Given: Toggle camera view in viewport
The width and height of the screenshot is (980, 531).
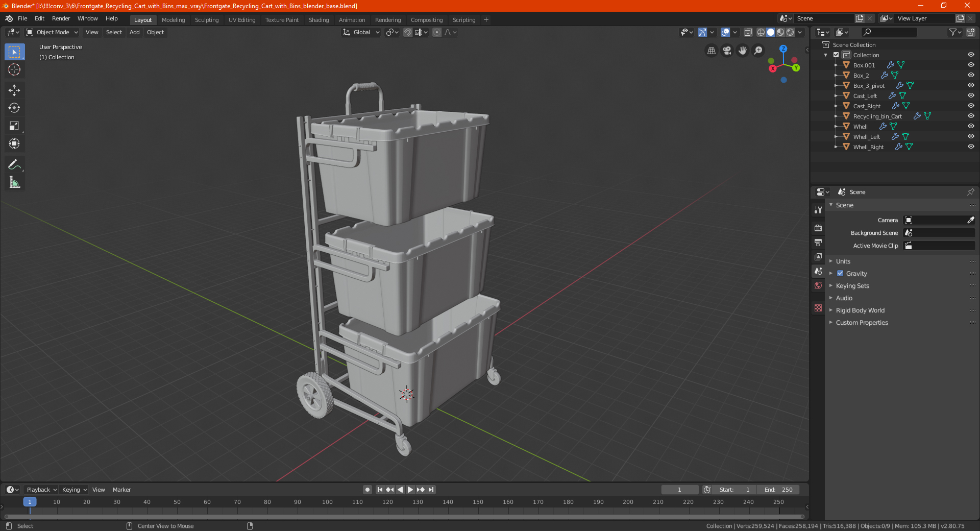Looking at the screenshot, I should [x=727, y=51].
